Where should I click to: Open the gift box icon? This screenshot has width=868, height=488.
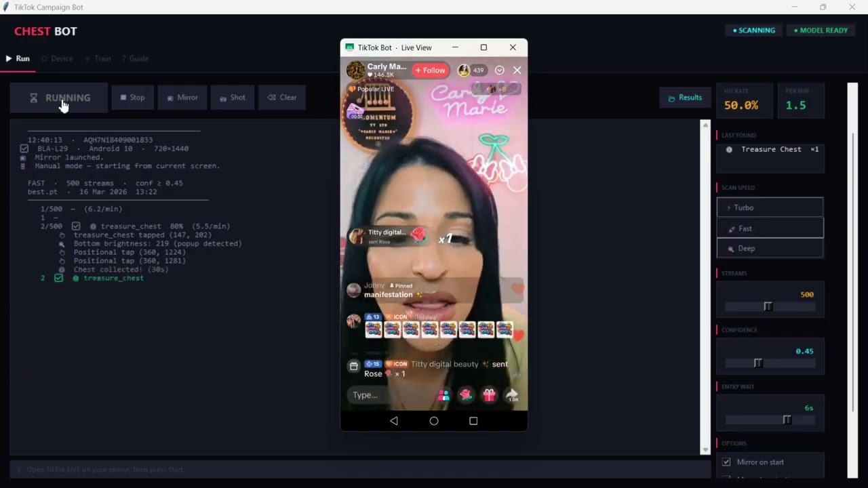[x=489, y=394]
